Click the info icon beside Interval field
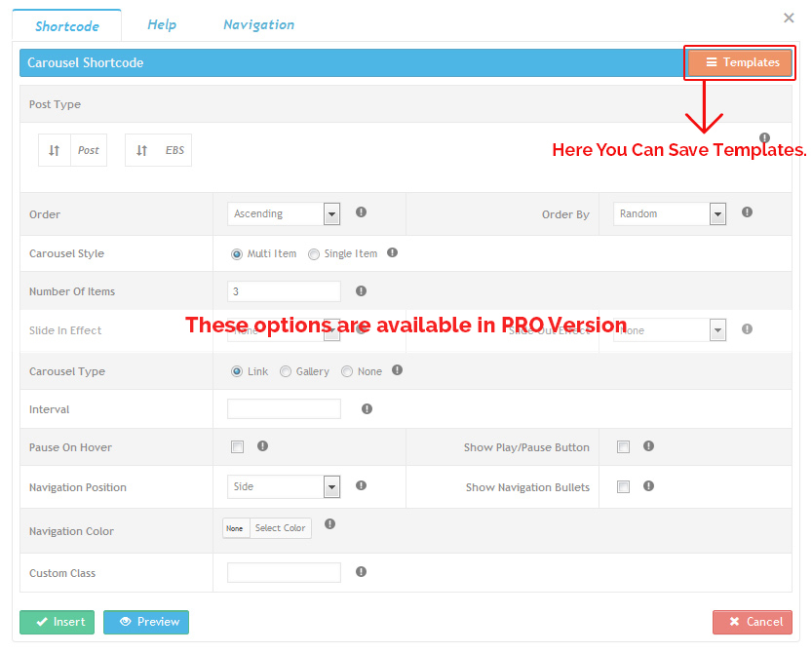The height and width of the screenshot is (653, 812). point(367,409)
